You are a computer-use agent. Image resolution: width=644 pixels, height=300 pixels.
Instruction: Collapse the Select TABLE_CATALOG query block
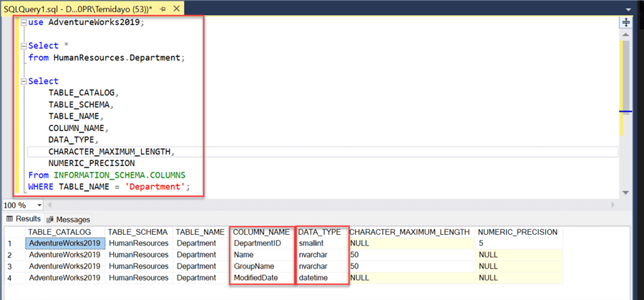(x=24, y=82)
